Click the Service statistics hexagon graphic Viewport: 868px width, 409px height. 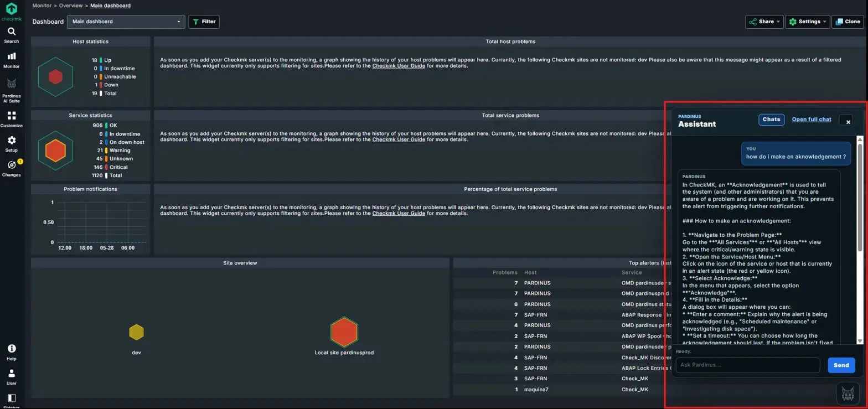pyautogui.click(x=55, y=150)
